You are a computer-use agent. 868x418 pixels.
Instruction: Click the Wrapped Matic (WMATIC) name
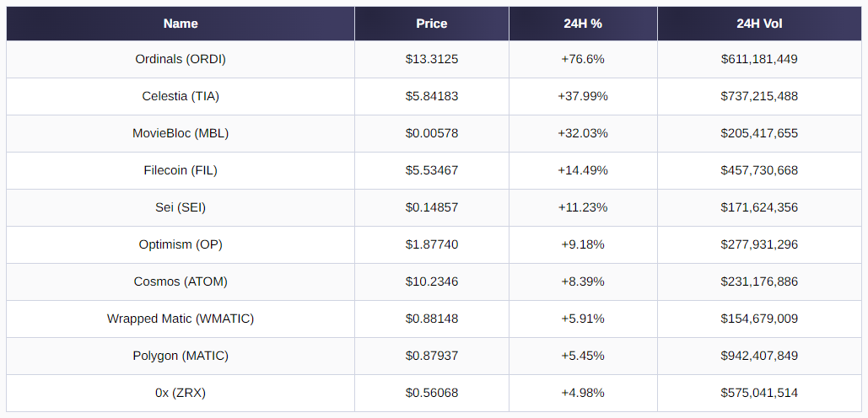(181, 319)
